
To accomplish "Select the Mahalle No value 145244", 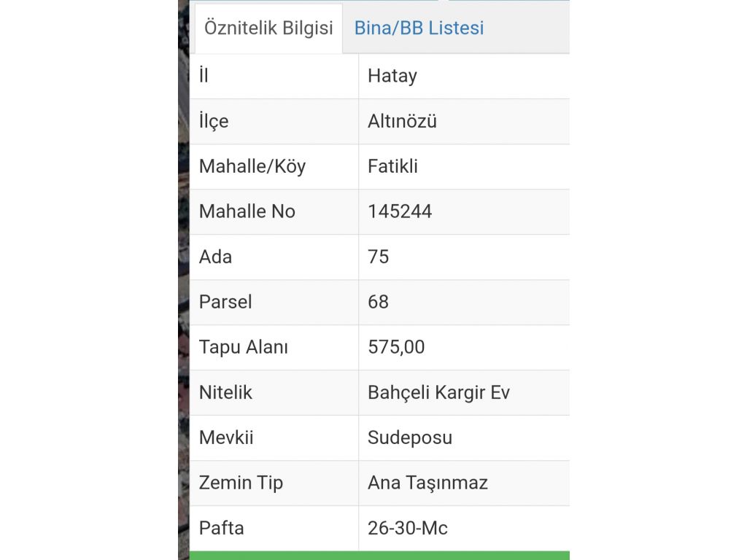I will click(400, 211).
